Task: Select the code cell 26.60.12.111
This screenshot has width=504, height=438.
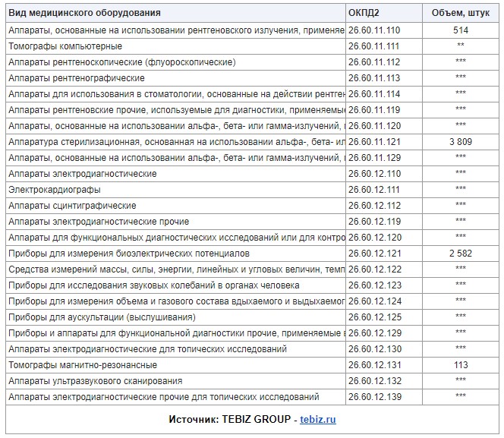Action: (x=384, y=190)
